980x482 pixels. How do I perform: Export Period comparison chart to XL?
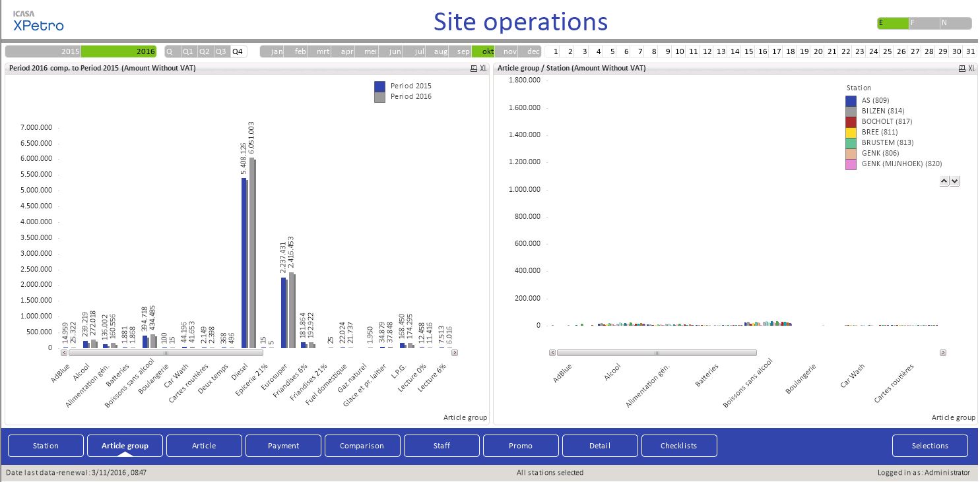(483, 68)
